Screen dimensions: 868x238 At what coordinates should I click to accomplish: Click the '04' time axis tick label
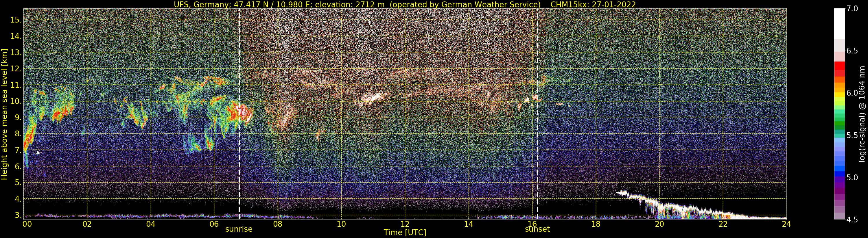(x=151, y=224)
